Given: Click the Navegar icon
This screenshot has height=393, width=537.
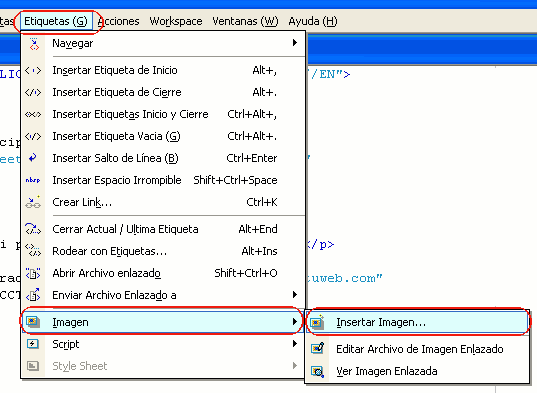Looking at the screenshot, I should pyautogui.click(x=34, y=43).
